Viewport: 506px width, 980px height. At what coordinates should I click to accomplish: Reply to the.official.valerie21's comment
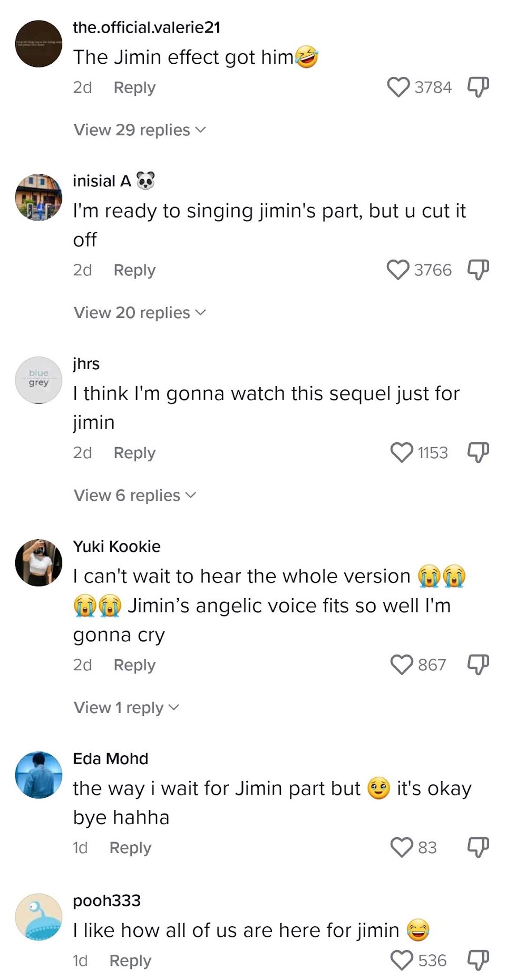point(134,87)
